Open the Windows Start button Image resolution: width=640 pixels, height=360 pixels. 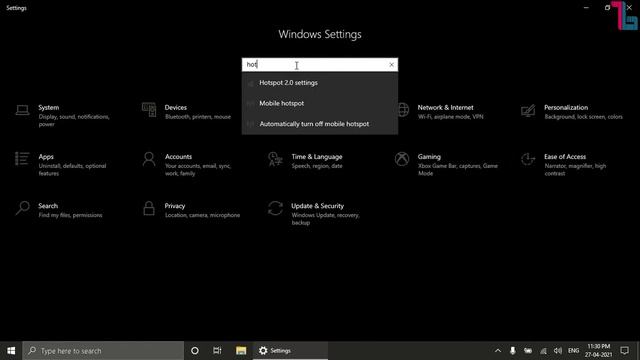[11, 351]
